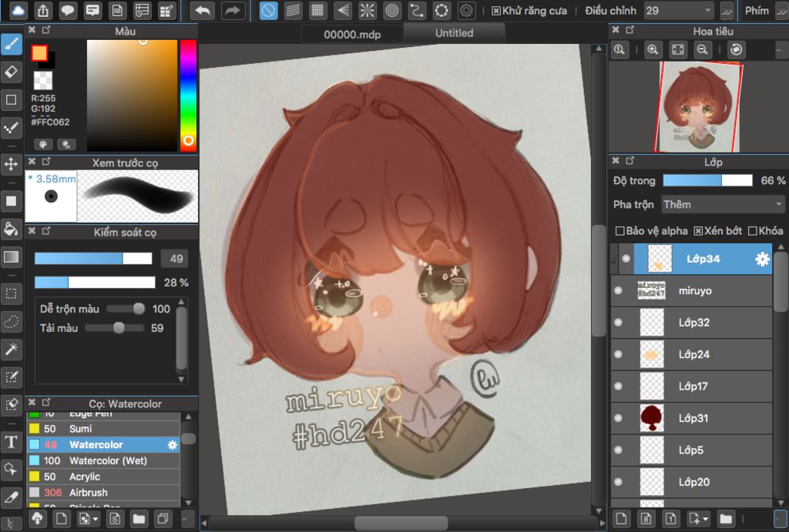Select the Eraser tool
The width and height of the screenshot is (789, 532).
click(11, 72)
